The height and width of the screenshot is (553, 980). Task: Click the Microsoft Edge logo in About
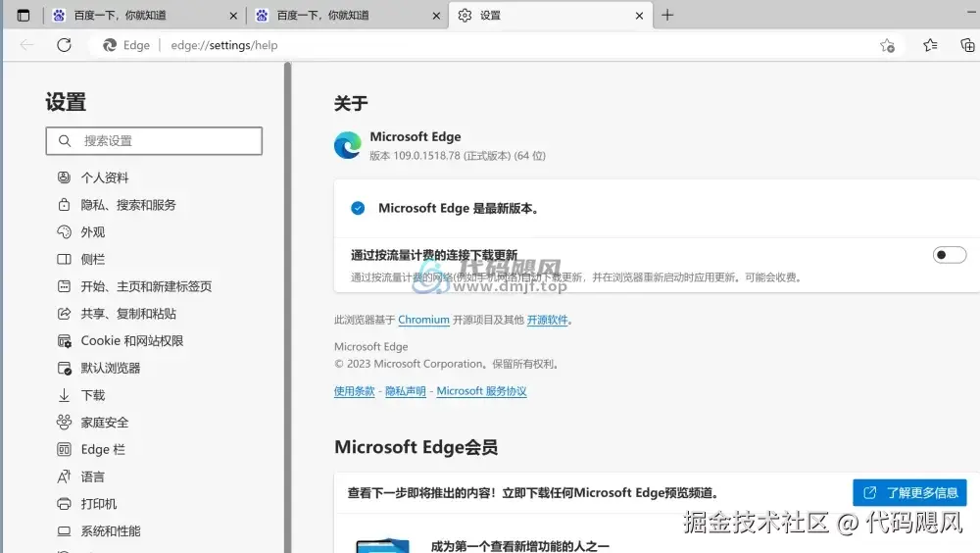[x=348, y=145]
